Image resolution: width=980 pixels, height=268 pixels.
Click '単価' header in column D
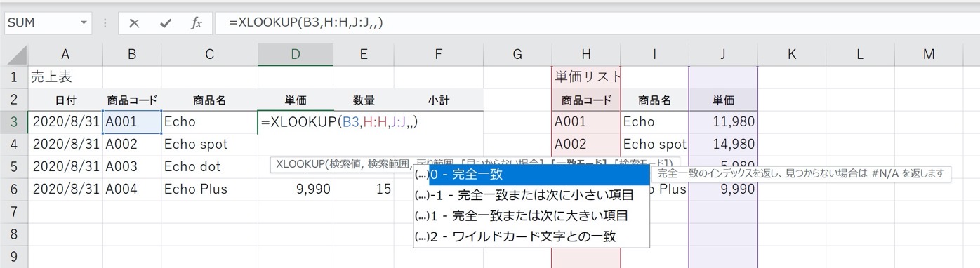point(296,100)
